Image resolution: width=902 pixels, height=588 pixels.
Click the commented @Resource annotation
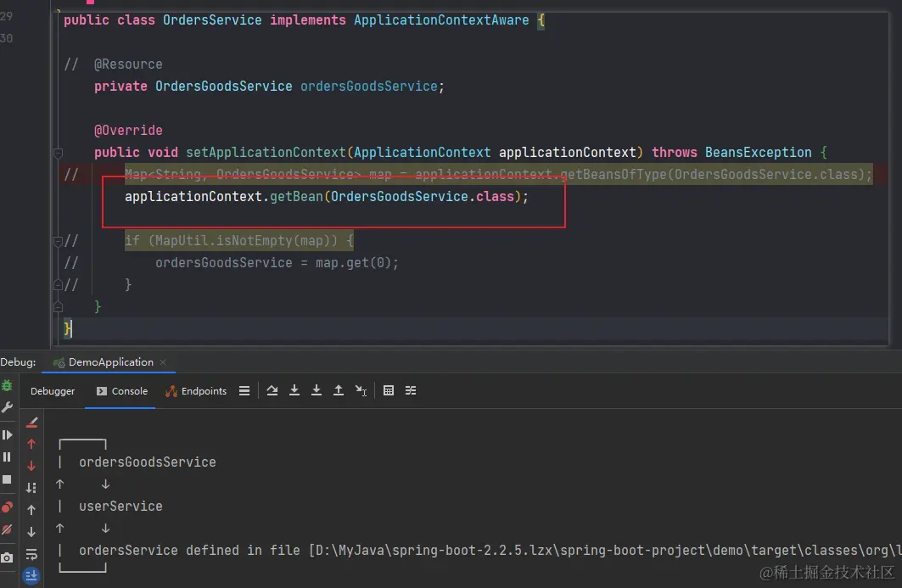tap(128, 64)
